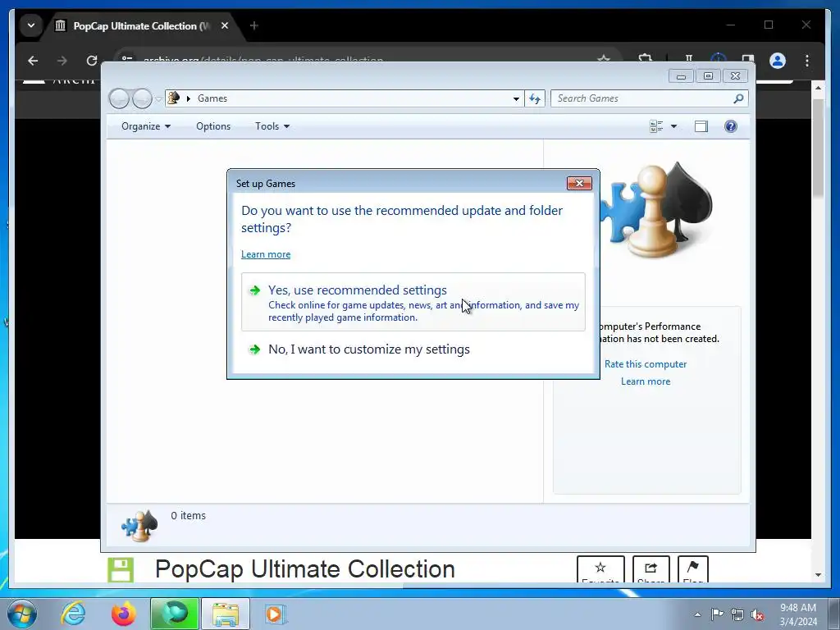The height and width of the screenshot is (630, 840).
Task: Click the green floppy software icon on page
Action: point(121,569)
